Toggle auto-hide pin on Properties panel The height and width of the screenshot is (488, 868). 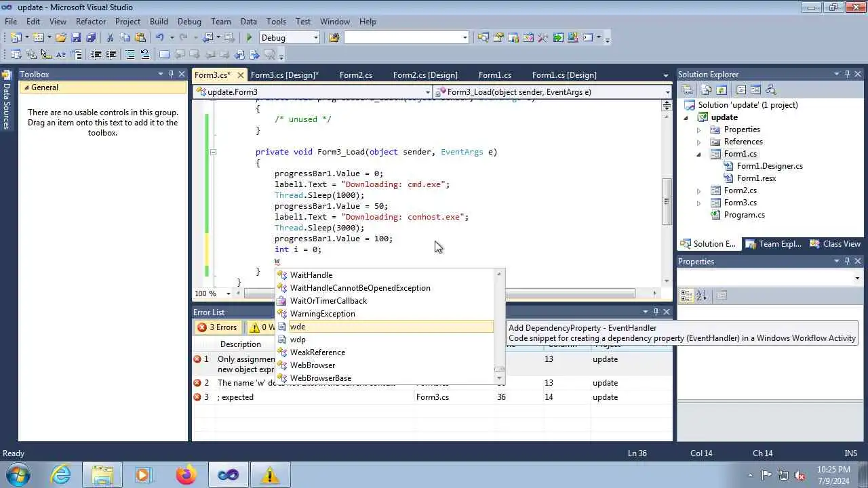(847, 262)
